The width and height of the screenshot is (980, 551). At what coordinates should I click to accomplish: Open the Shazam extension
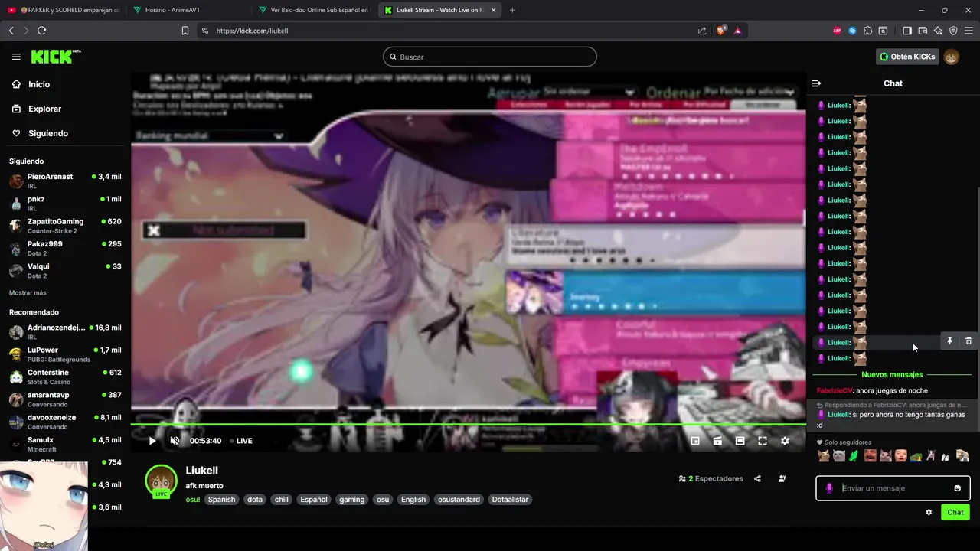(x=852, y=31)
